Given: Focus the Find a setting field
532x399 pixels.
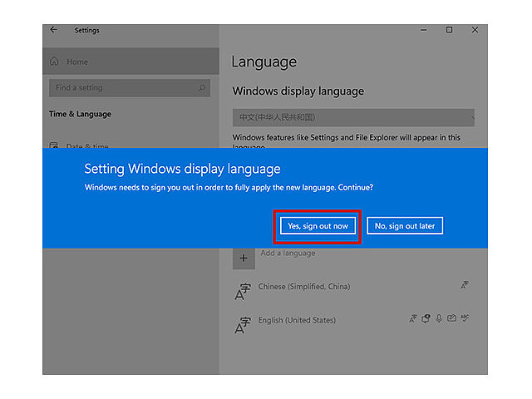Looking at the screenshot, I should (x=130, y=88).
